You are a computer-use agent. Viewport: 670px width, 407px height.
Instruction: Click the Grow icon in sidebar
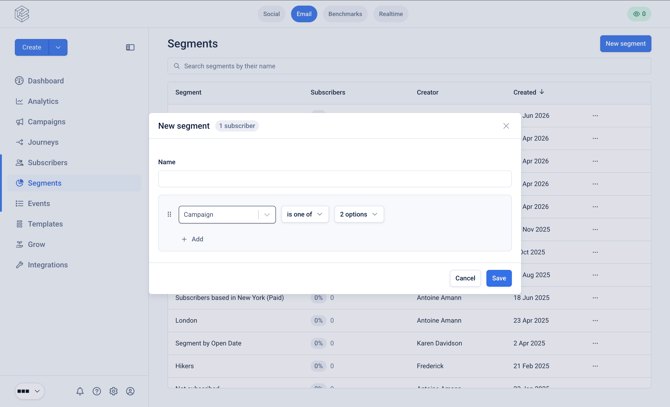pyautogui.click(x=19, y=245)
